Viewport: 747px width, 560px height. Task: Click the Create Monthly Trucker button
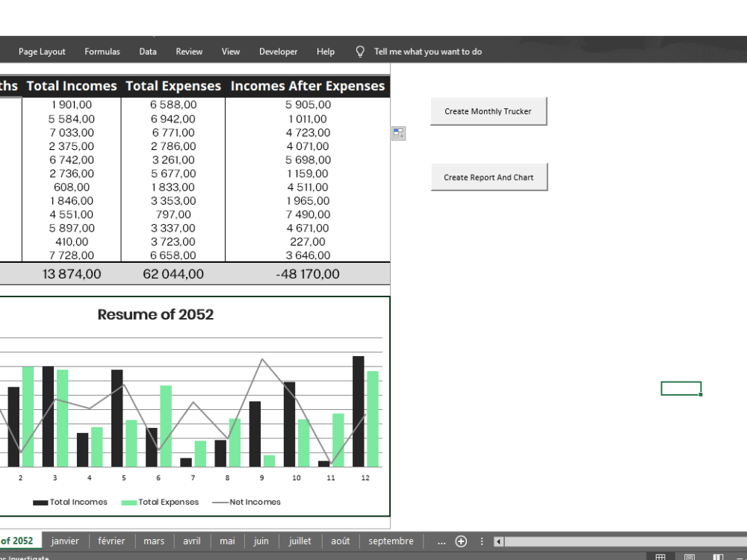[x=489, y=111]
